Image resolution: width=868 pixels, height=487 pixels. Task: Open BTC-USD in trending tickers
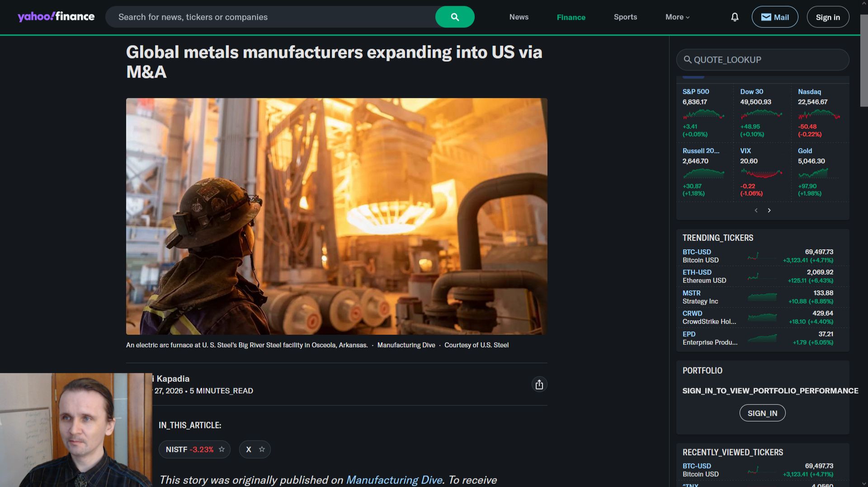tap(697, 252)
